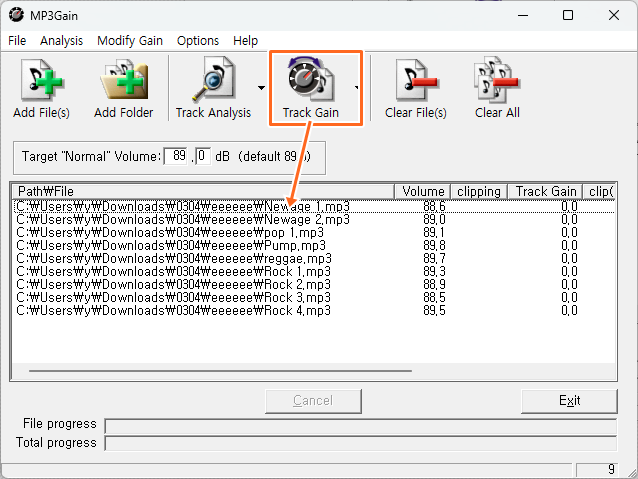The height and width of the screenshot is (479, 638).
Task: Select the Newage 2.mp3 row
Action: (314, 219)
